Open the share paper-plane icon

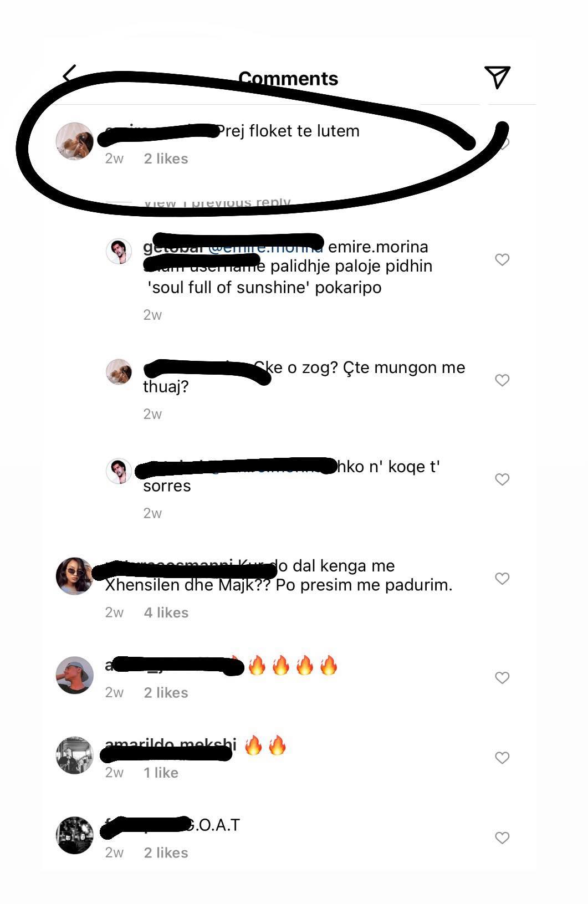(497, 77)
